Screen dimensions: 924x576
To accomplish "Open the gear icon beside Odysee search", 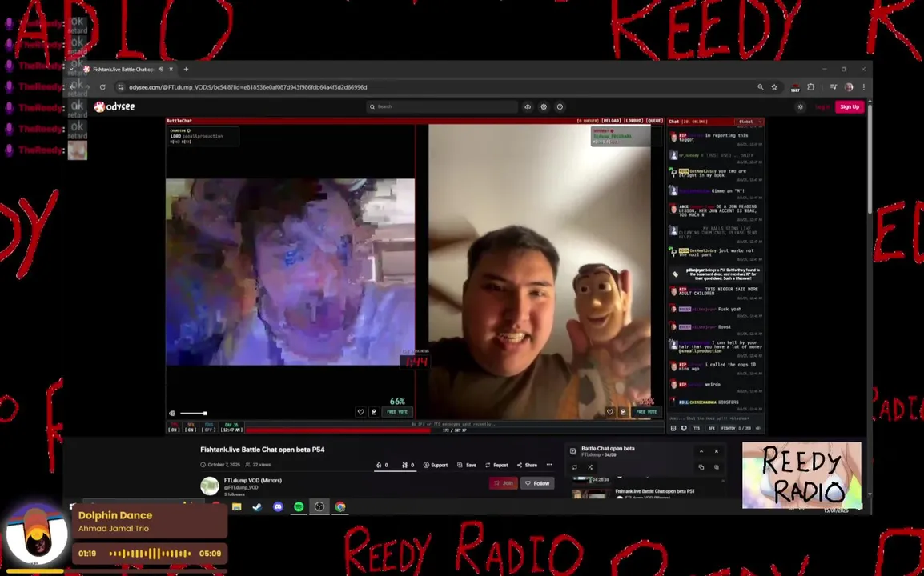I will 544,106.
